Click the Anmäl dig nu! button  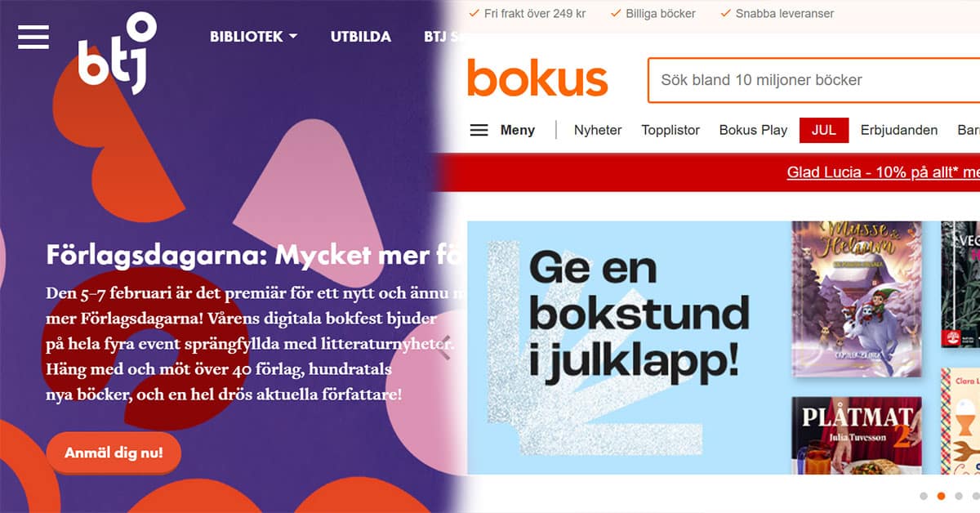coord(114,453)
